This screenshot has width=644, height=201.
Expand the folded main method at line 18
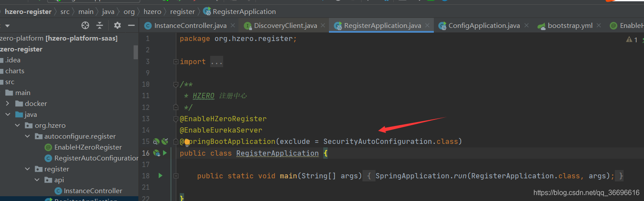click(x=176, y=176)
